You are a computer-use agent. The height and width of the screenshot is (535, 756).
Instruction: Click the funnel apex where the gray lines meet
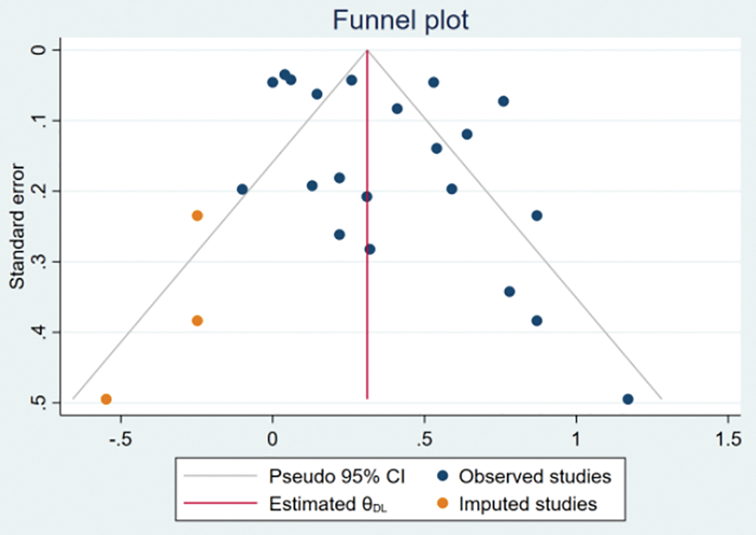[367, 51]
